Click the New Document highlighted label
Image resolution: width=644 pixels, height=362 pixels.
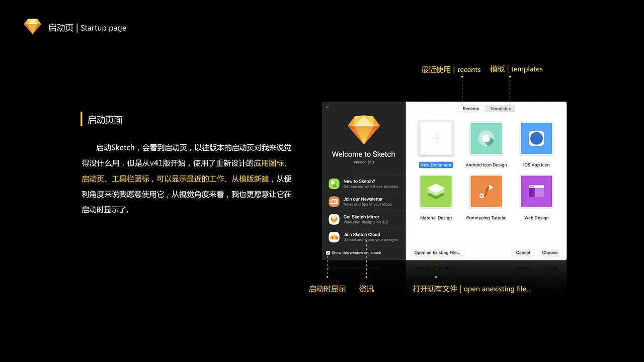(436, 164)
